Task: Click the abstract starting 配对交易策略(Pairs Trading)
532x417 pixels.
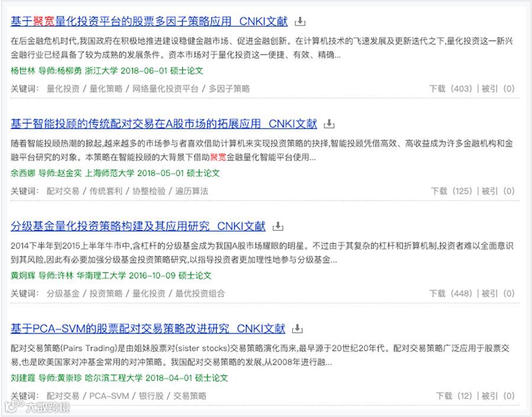Action: (x=260, y=355)
